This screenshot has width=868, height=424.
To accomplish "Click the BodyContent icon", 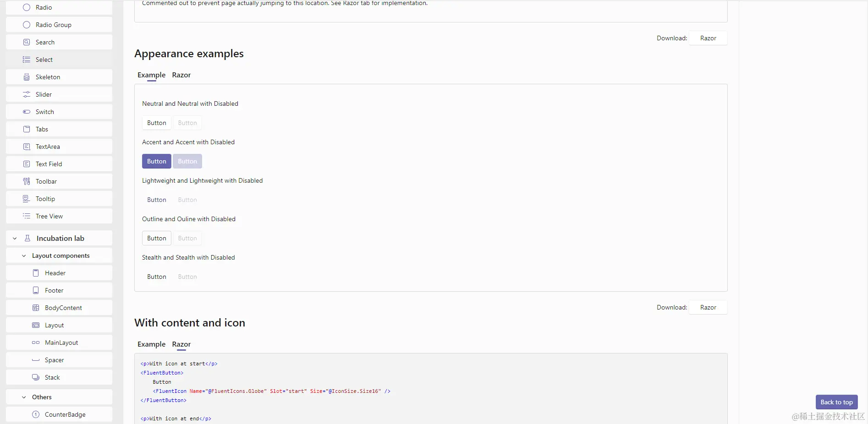I will tap(36, 308).
